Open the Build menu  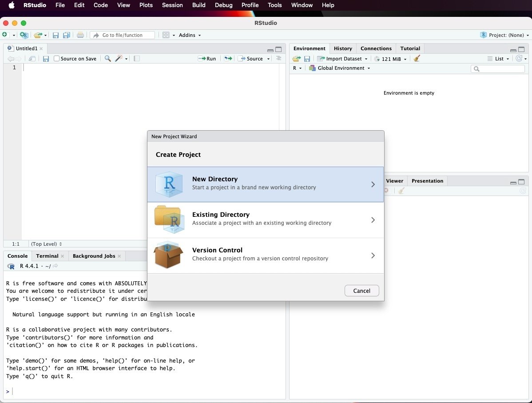coord(199,5)
